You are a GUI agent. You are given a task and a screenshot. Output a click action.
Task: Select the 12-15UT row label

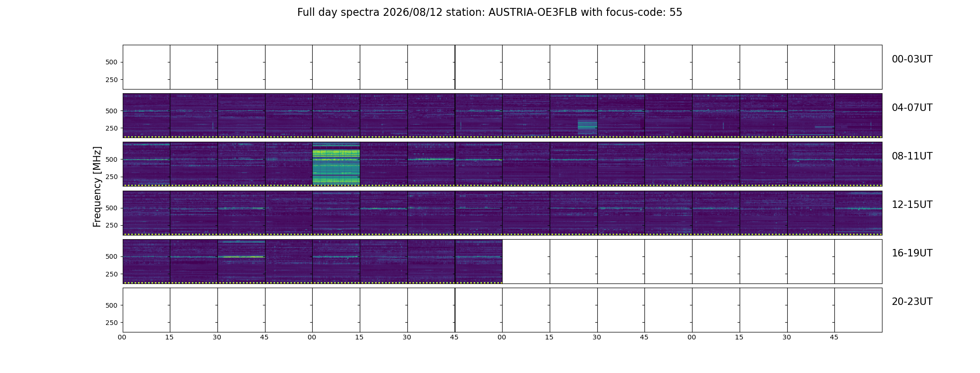coord(912,205)
